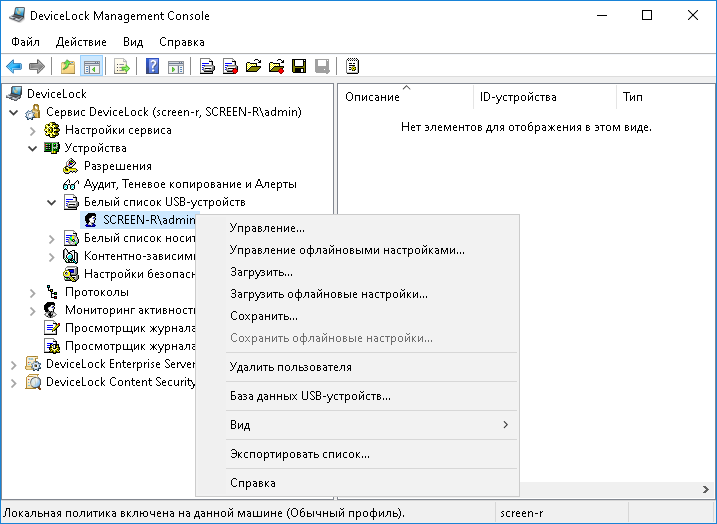Open the Файл menu

click(x=25, y=42)
